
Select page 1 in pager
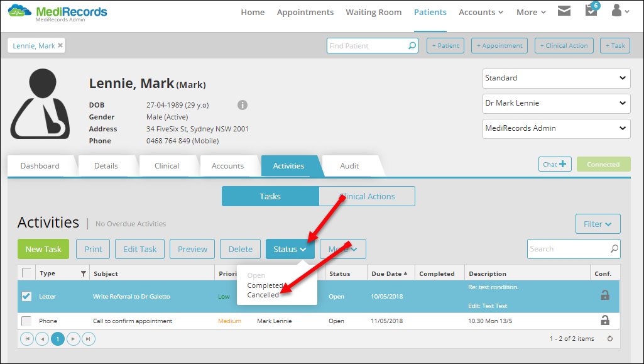(58, 339)
